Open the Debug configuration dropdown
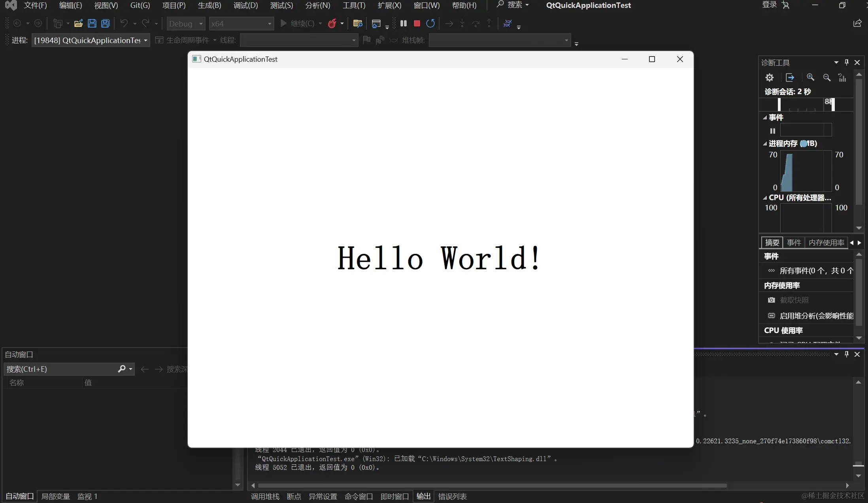Screen dimensions: 868x503 click(186, 24)
